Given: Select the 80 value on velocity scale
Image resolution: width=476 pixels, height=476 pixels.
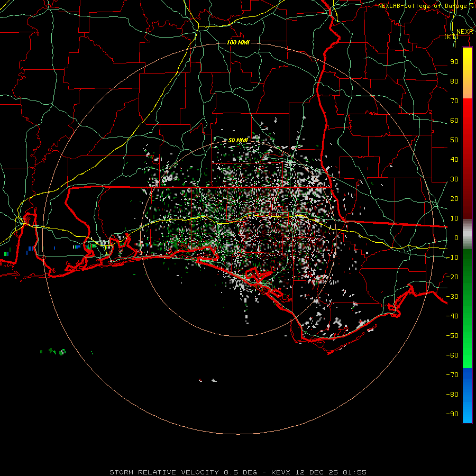Looking at the screenshot, I should click(x=454, y=81).
